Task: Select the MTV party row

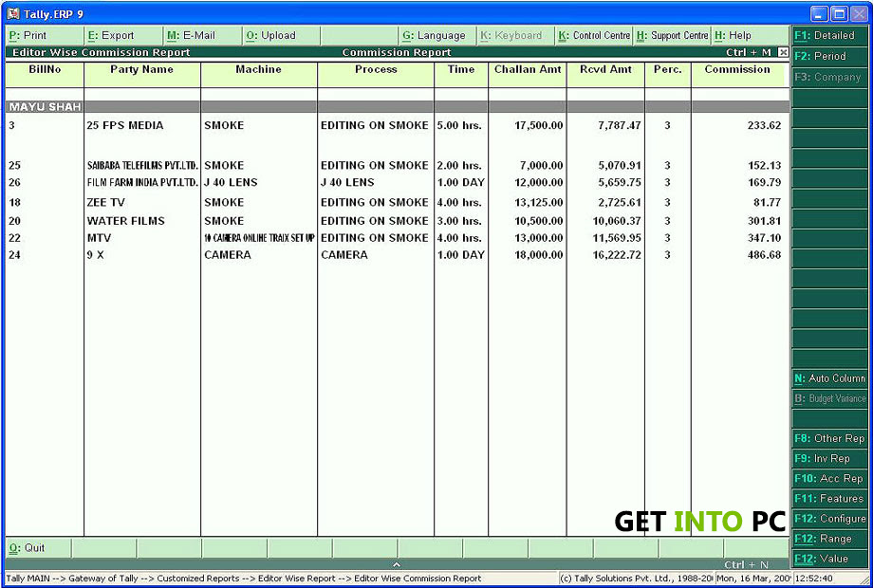Action: 398,238
